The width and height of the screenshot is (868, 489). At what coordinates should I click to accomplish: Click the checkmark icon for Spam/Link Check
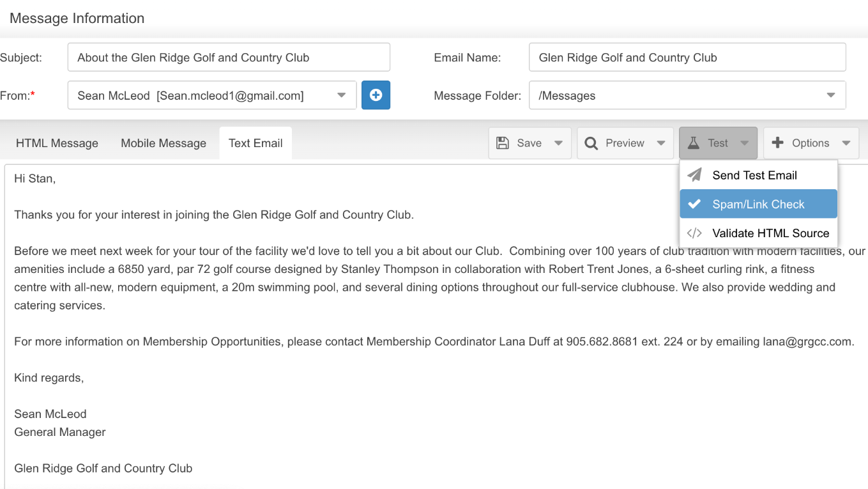(x=694, y=205)
